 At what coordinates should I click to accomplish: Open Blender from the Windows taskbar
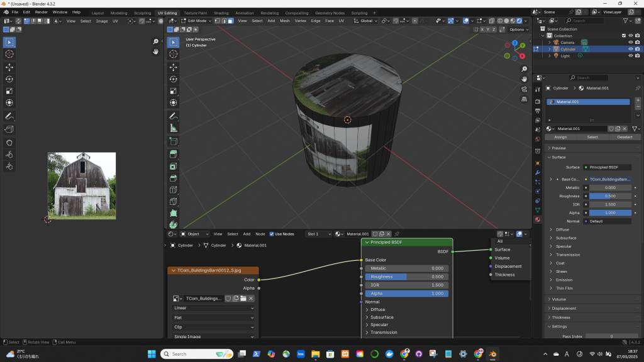492,354
